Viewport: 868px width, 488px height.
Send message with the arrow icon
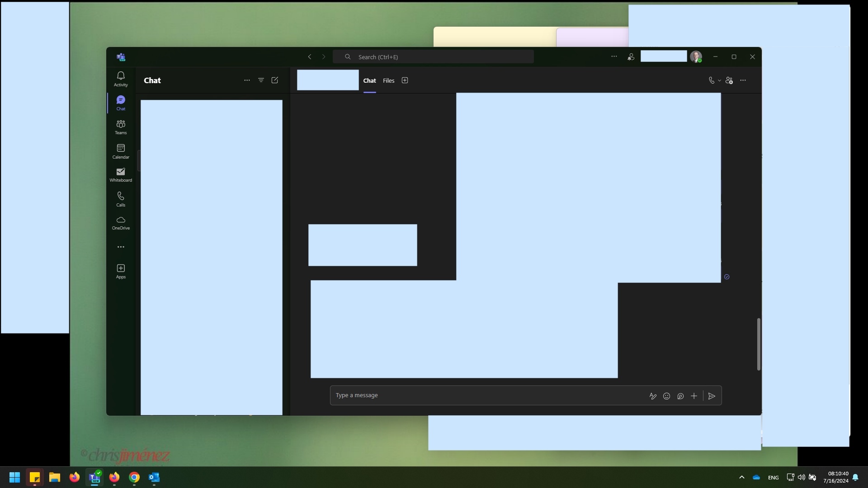[x=712, y=396]
